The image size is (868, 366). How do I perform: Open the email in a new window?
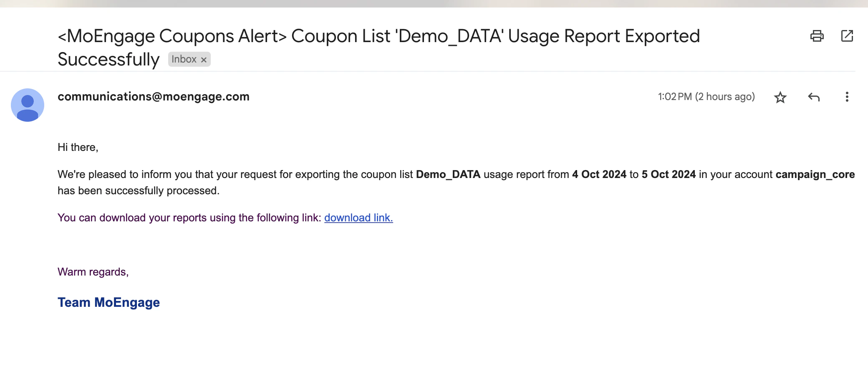pos(847,36)
